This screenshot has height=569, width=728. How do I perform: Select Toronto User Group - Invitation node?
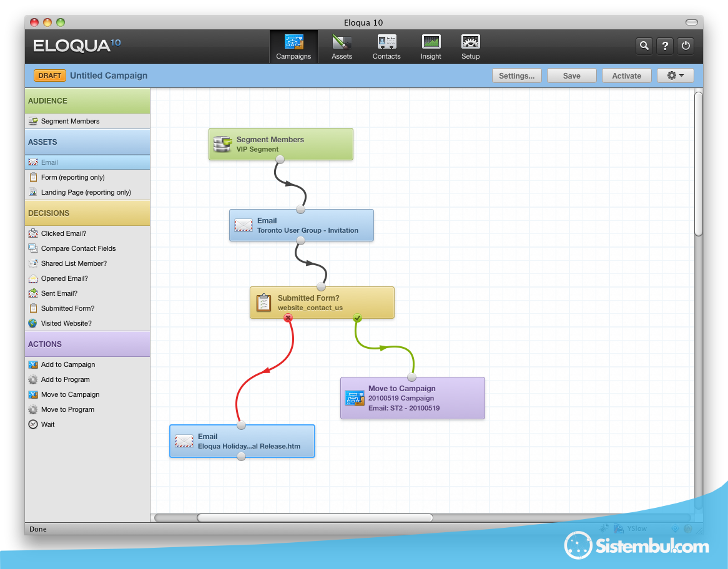pyautogui.click(x=302, y=225)
